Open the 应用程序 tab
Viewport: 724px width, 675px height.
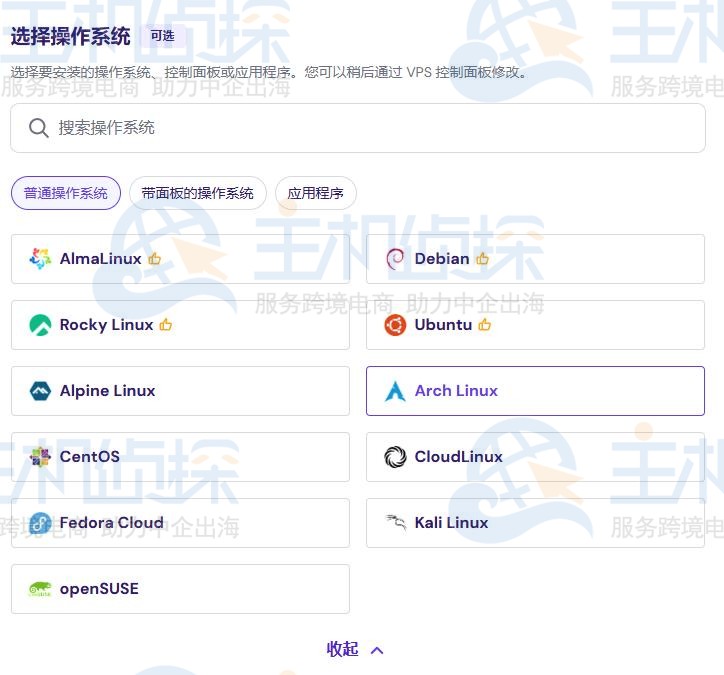pos(315,193)
